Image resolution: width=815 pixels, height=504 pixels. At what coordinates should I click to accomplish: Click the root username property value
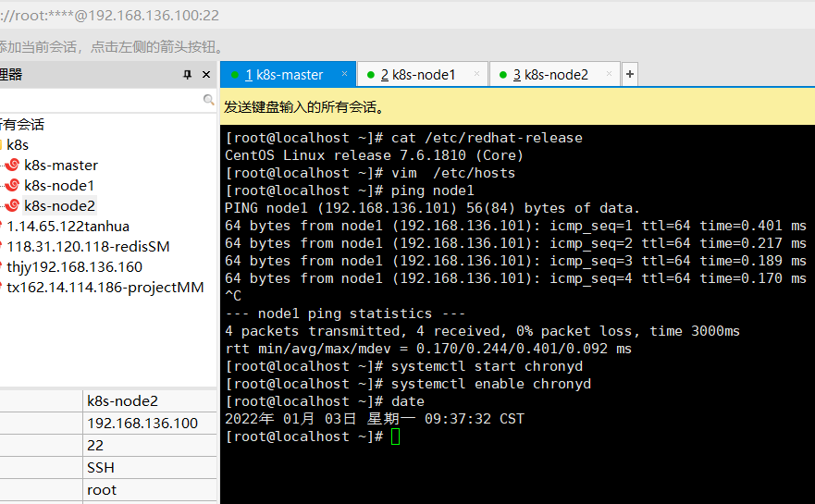point(150,490)
